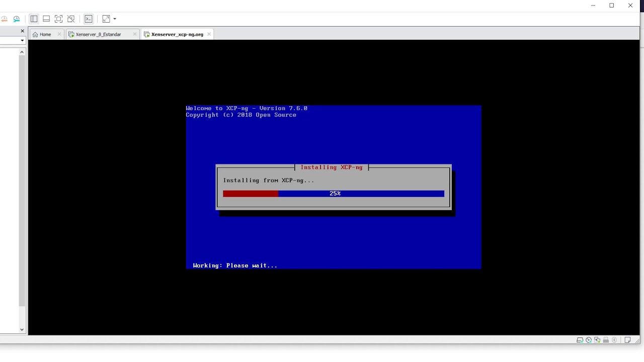Toggle the library sidebar view icon
Viewport: 644px width, 362px height.
click(x=34, y=19)
